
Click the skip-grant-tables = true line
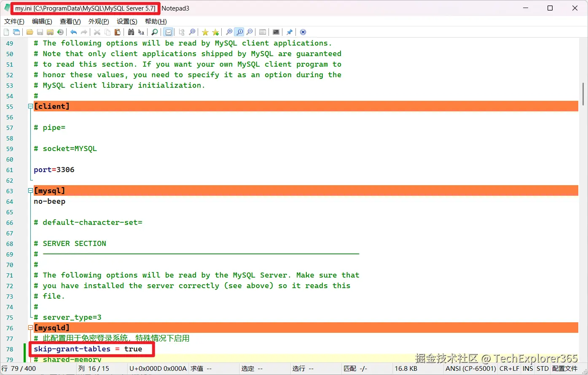pyautogui.click(x=88, y=349)
